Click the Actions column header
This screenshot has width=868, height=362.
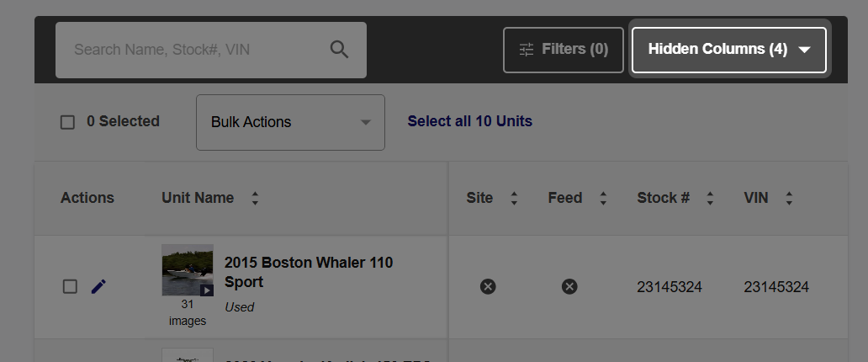pyautogui.click(x=87, y=198)
